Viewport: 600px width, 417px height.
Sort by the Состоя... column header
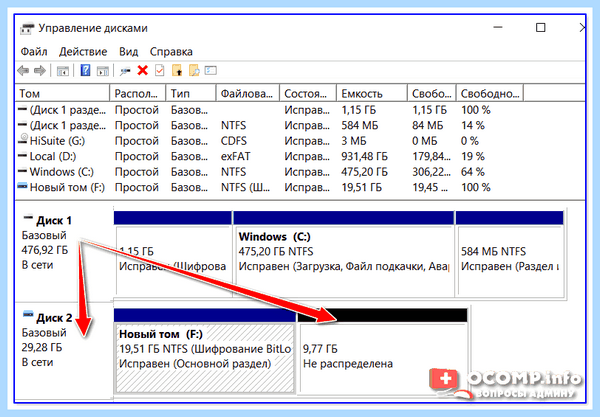tap(308, 93)
